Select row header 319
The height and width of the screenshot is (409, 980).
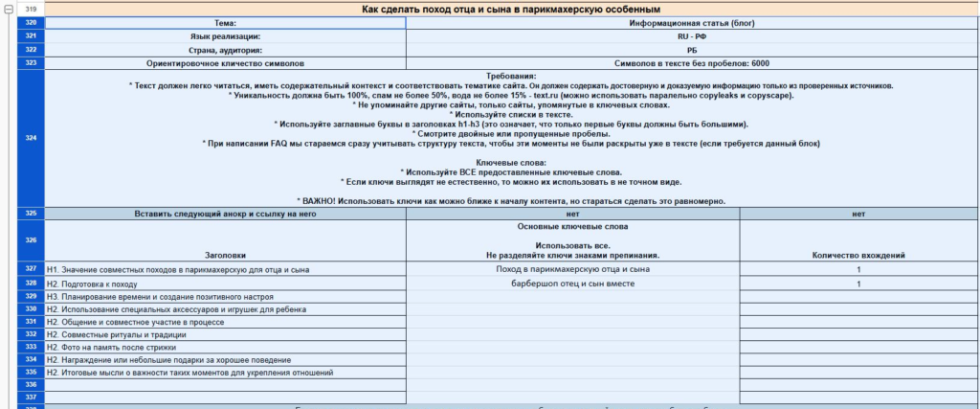pos(31,10)
